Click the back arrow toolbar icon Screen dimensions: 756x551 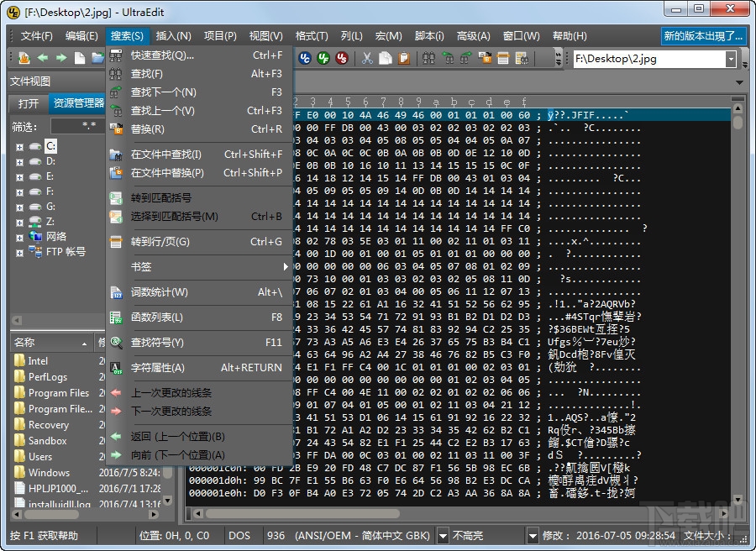(x=43, y=58)
